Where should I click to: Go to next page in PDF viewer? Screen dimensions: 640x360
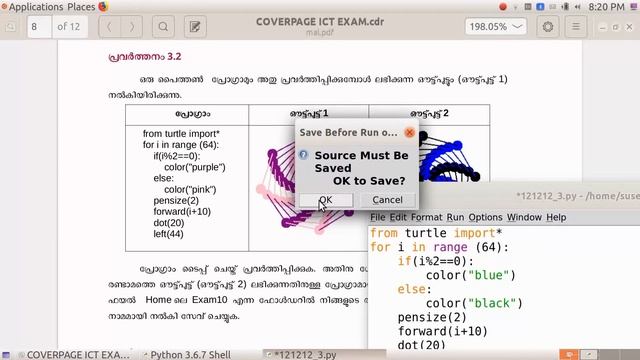131,27
